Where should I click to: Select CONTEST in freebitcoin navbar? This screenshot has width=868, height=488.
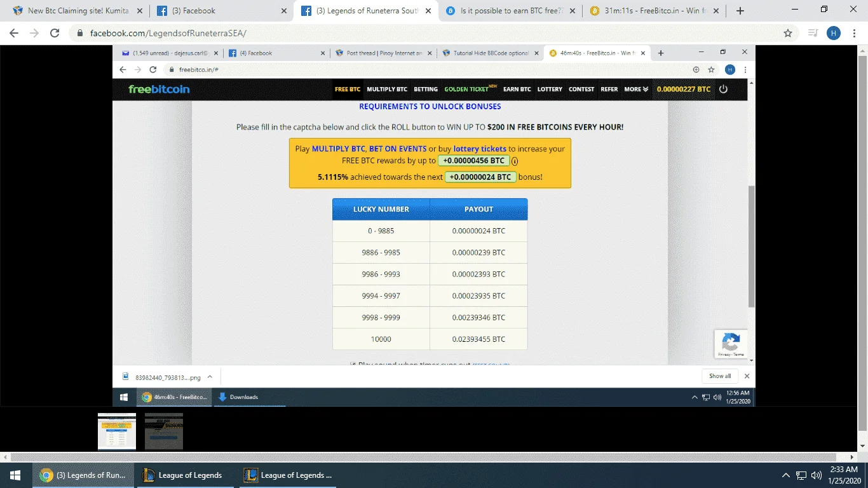tap(581, 89)
